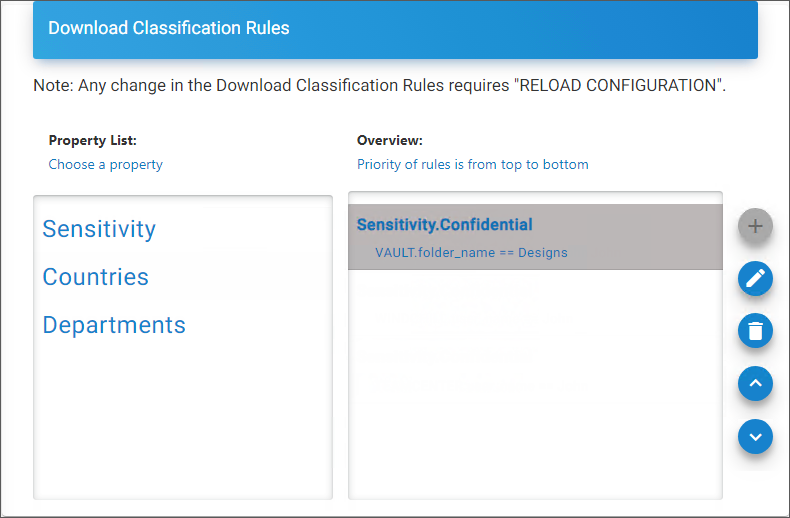Move selected rule up with chevron button
Viewport: 790px width, 518px height.
[755, 383]
